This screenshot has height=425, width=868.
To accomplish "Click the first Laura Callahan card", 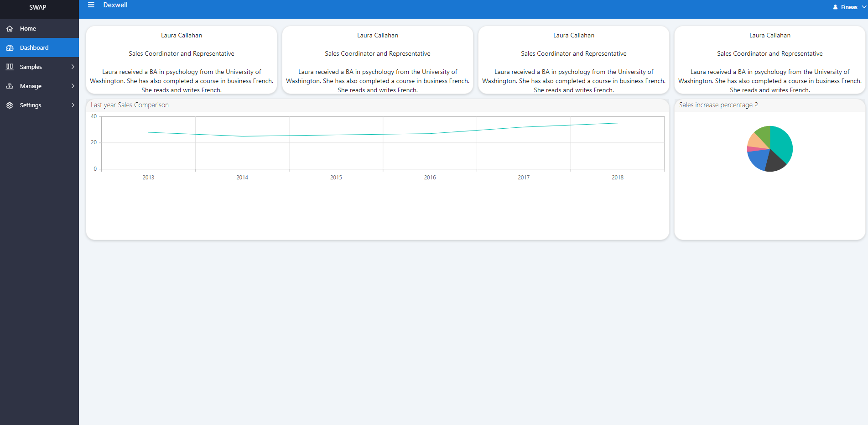I will [x=182, y=60].
